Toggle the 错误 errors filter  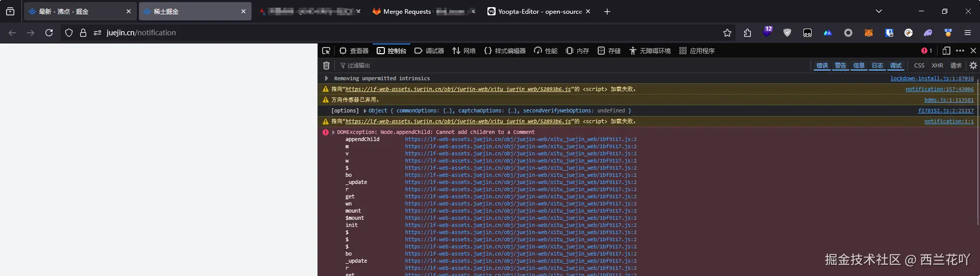pos(822,65)
